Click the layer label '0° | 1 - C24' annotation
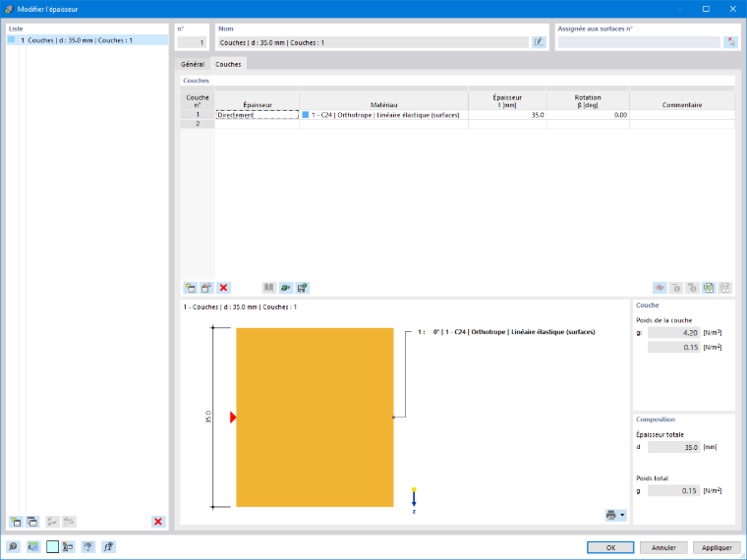The width and height of the screenshot is (747, 560). (x=506, y=332)
